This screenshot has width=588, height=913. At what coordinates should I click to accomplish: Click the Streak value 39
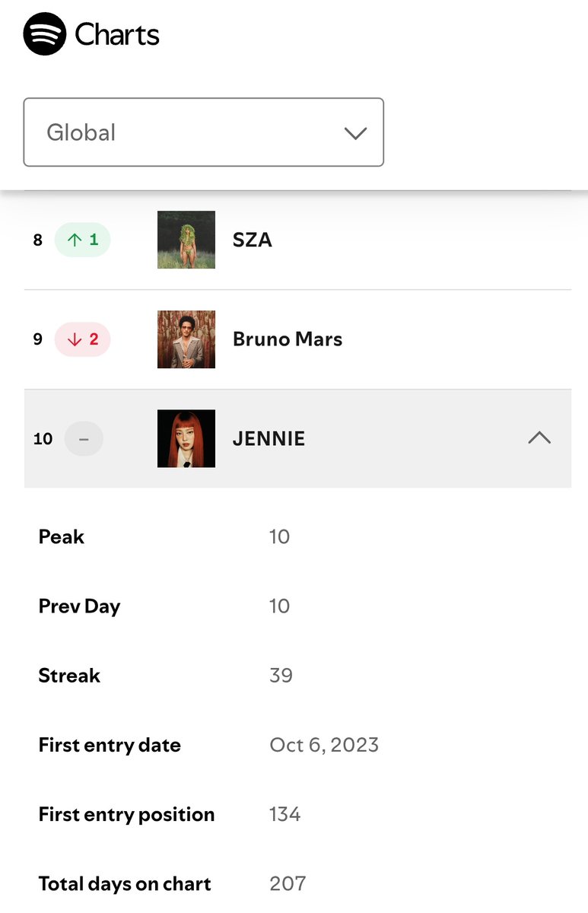coord(281,676)
